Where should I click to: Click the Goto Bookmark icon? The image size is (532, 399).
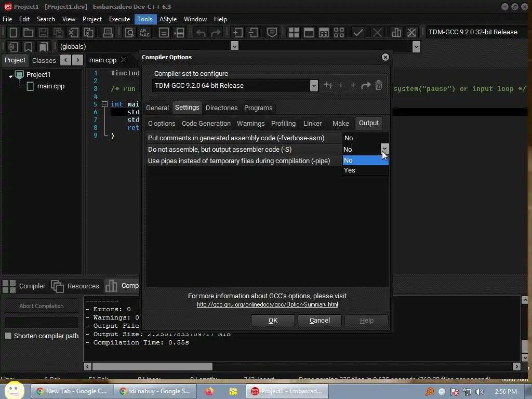(x=44, y=46)
